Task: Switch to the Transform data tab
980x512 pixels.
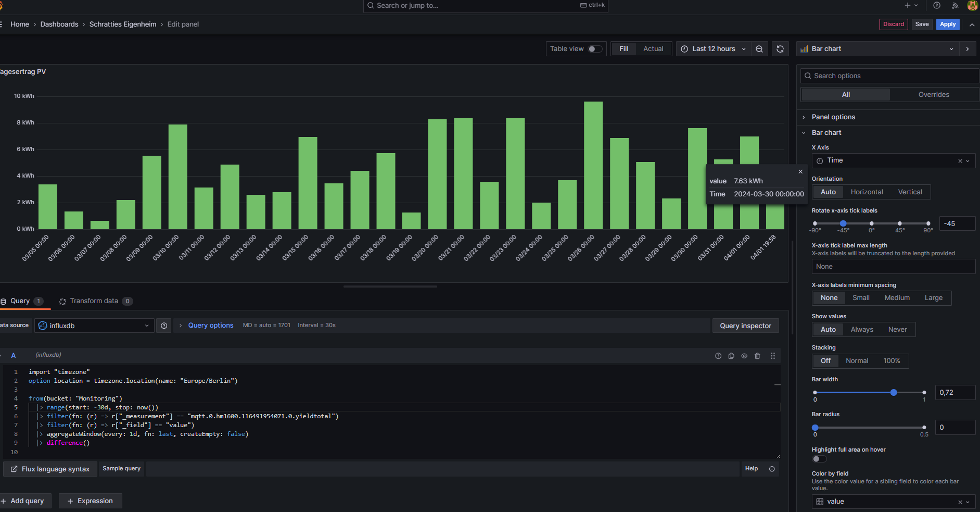Action: click(94, 301)
